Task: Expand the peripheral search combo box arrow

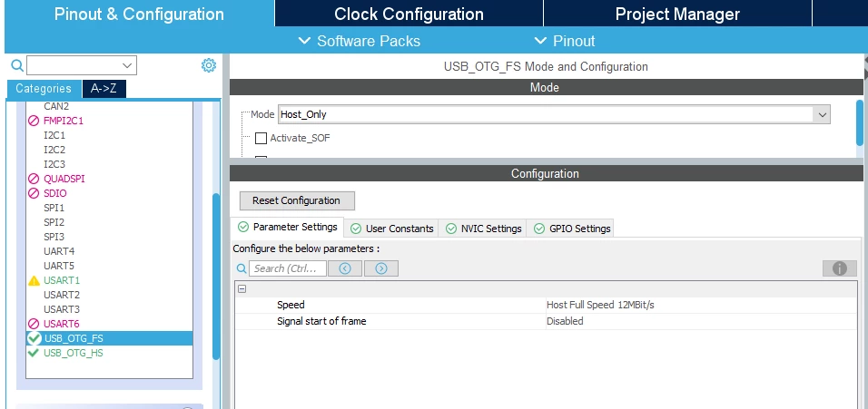Action: click(x=128, y=66)
